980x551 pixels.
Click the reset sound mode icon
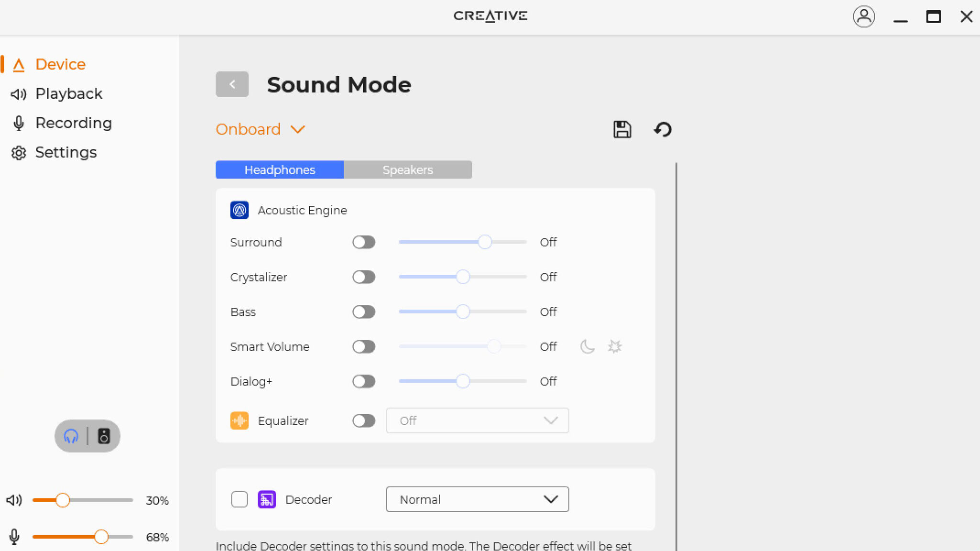663,129
